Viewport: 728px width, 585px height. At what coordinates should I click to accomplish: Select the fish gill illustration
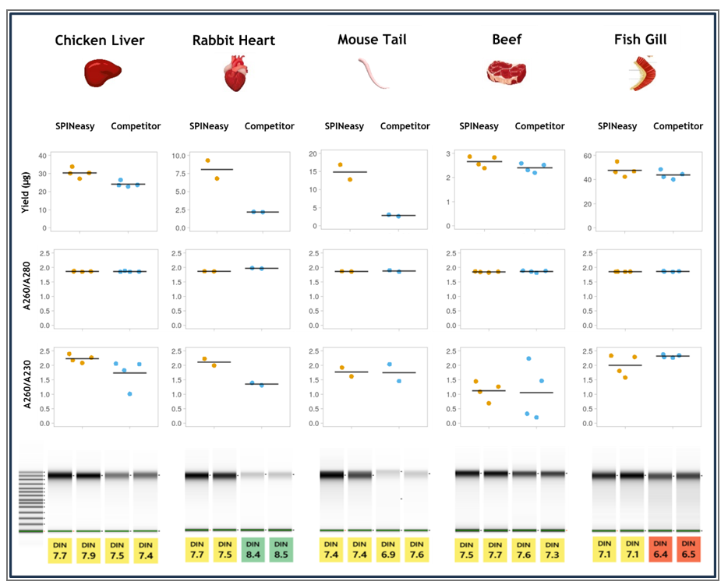(643, 73)
